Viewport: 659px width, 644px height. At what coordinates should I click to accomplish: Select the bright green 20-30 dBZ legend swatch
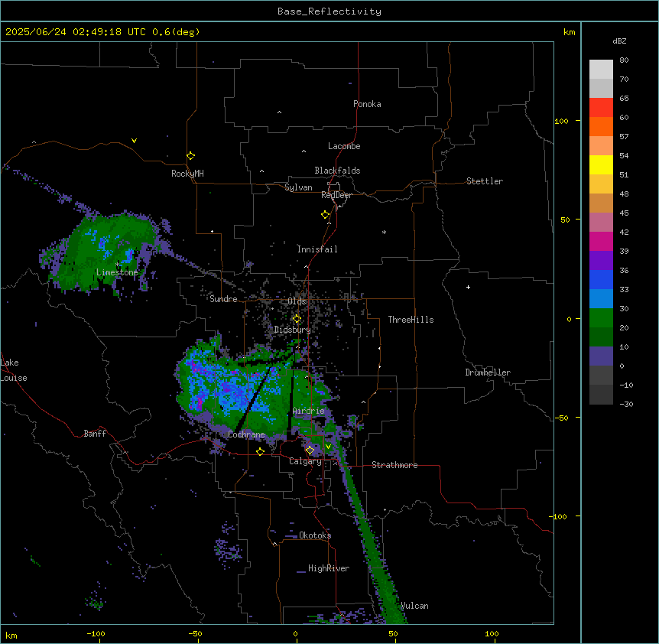click(601, 318)
